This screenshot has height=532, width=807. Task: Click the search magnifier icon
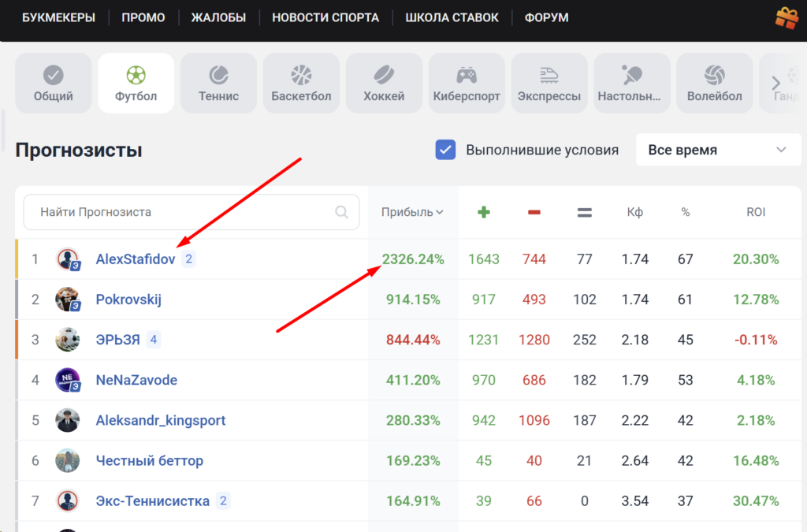[x=342, y=212]
